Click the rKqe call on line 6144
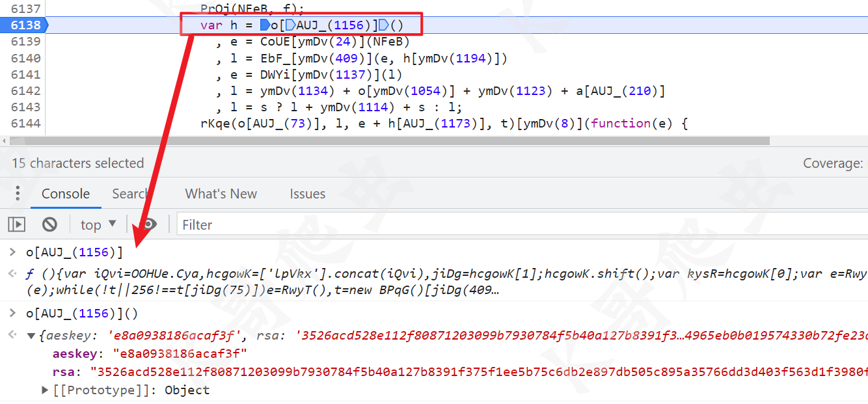Image resolution: width=868 pixels, height=404 pixels. [x=215, y=123]
